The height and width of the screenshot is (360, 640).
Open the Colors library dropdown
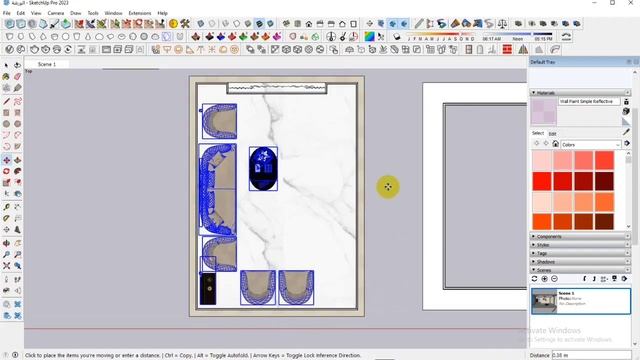(x=591, y=144)
